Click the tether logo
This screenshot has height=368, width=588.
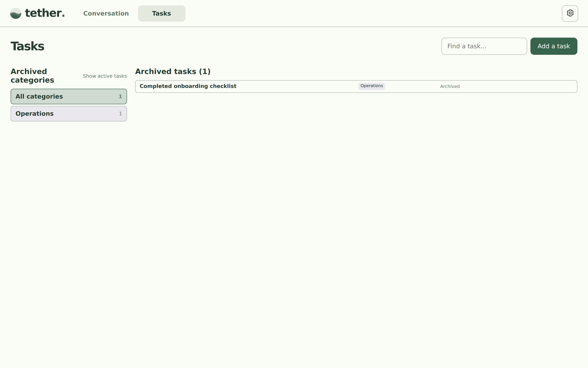37,13
